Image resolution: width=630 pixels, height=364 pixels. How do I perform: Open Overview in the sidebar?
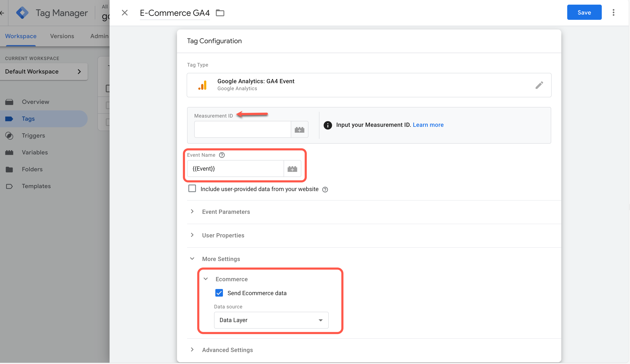click(35, 102)
